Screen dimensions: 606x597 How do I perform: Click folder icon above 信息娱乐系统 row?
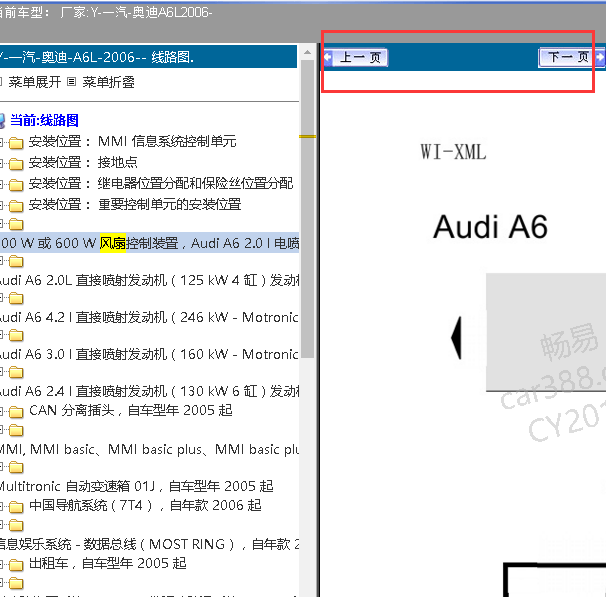(x=16, y=525)
